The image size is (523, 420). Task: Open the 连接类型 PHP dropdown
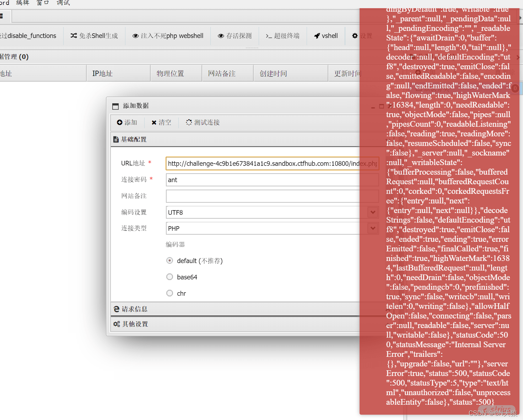373,228
